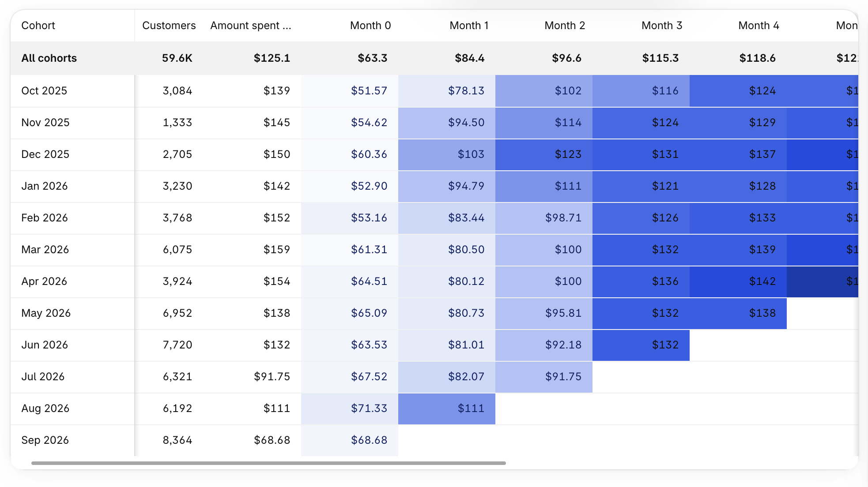Select the Nov 2025 cohort label
The width and height of the screenshot is (868, 487).
[x=45, y=123]
